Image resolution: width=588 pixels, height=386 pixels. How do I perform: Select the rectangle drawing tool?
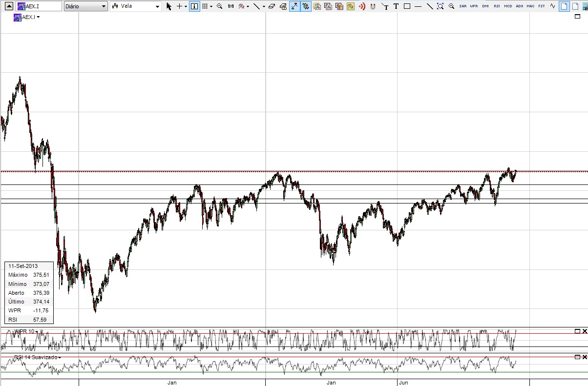pyautogui.click(x=407, y=6)
